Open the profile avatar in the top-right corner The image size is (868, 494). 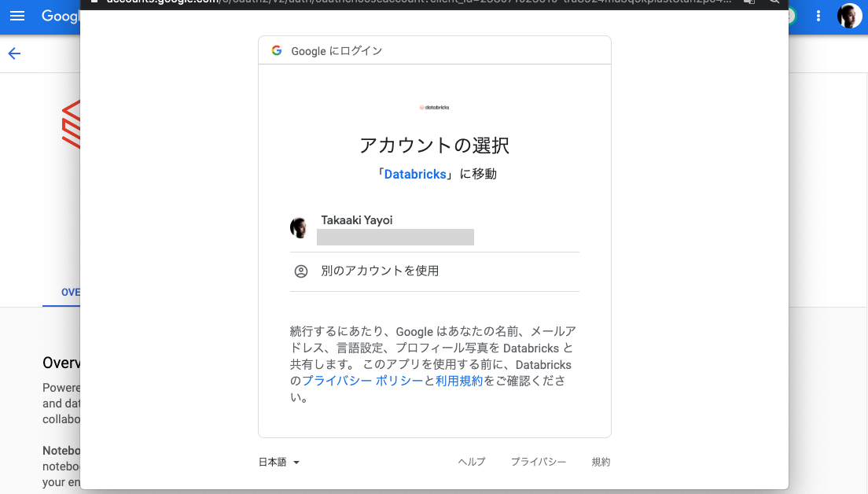849,16
